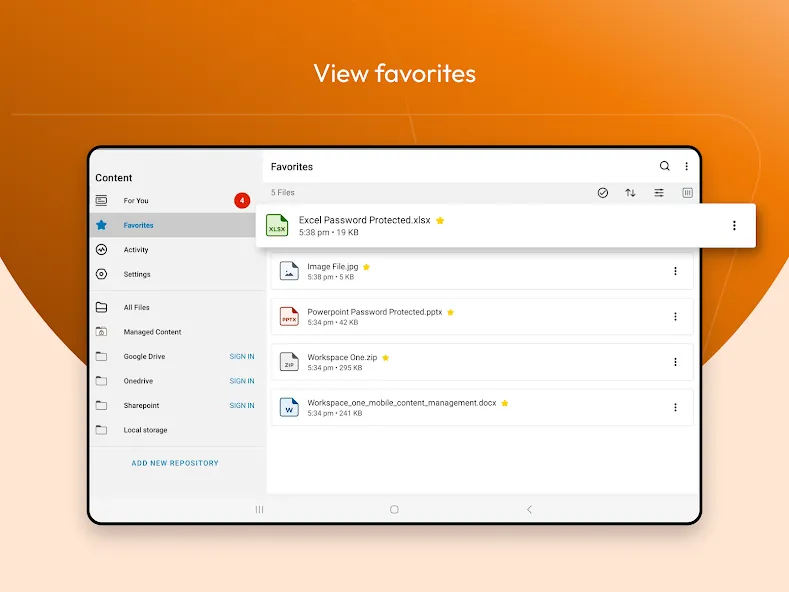Viewport: 789px width, 592px height.
Task: Click the PPTX file type icon
Action: tap(289, 316)
